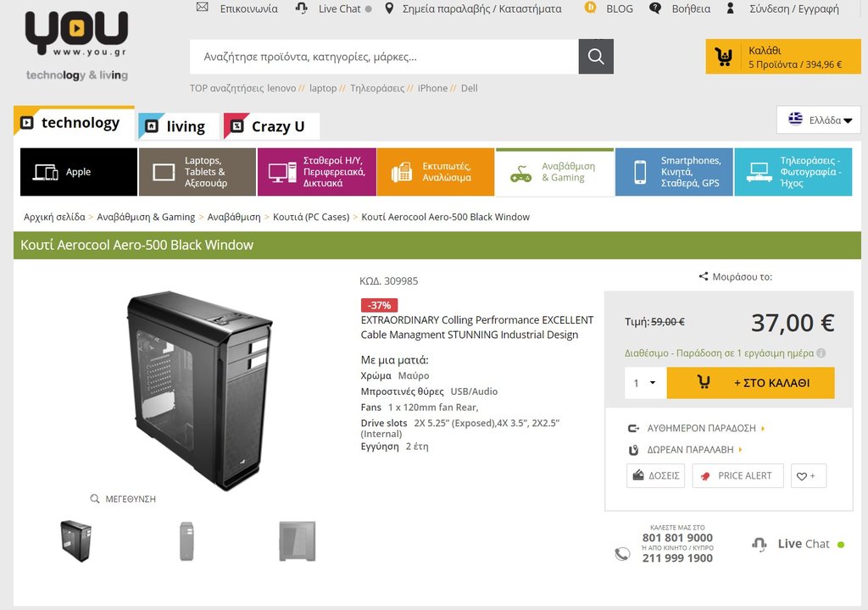The image size is (868, 610).
Task: Click the info icon beside delivery availability
Action: tap(821, 352)
